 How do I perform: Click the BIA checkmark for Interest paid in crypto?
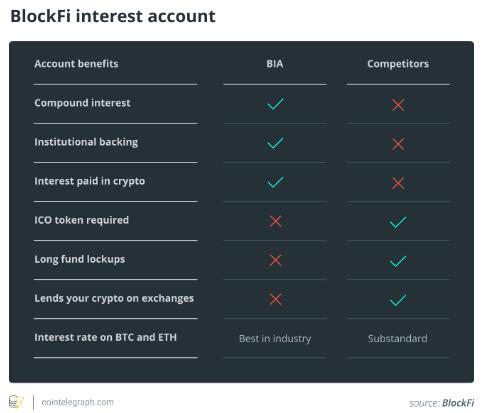click(275, 182)
